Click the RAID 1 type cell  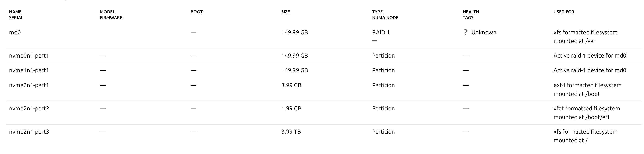tap(381, 33)
